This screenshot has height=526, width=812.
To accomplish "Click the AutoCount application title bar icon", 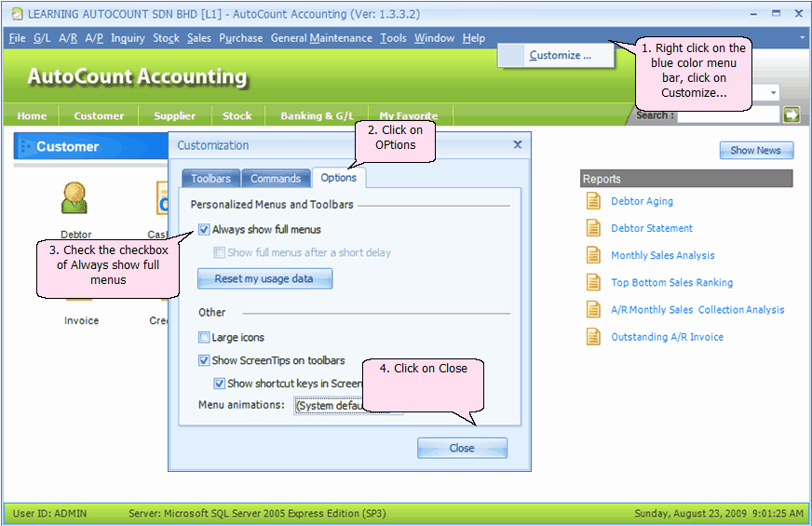I will pyautogui.click(x=17, y=14).
